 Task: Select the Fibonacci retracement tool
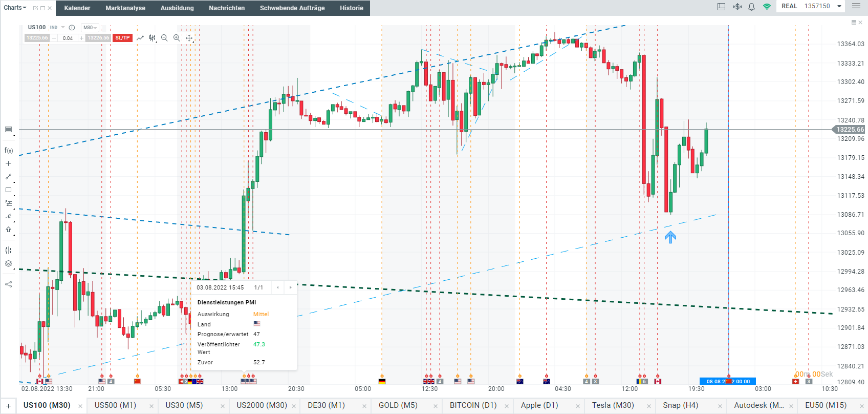tap(8, 203)
